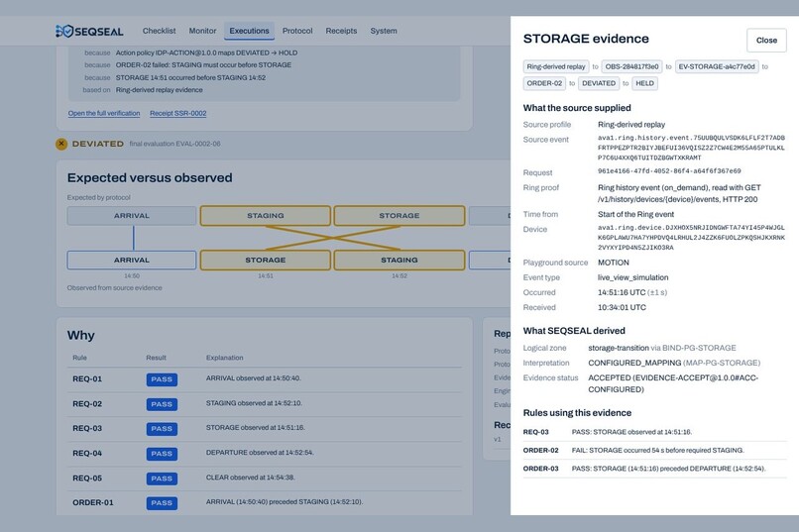The height and width of the screenshot is (532, 799).
Task: Click the MOTION playground source value
Action: 613,263
